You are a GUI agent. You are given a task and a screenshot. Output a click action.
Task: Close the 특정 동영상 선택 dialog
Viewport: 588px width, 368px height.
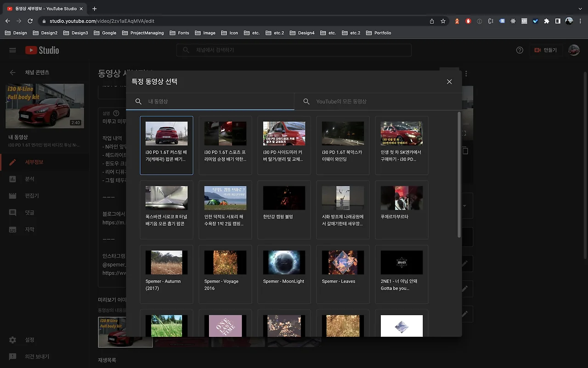[449, 81]
